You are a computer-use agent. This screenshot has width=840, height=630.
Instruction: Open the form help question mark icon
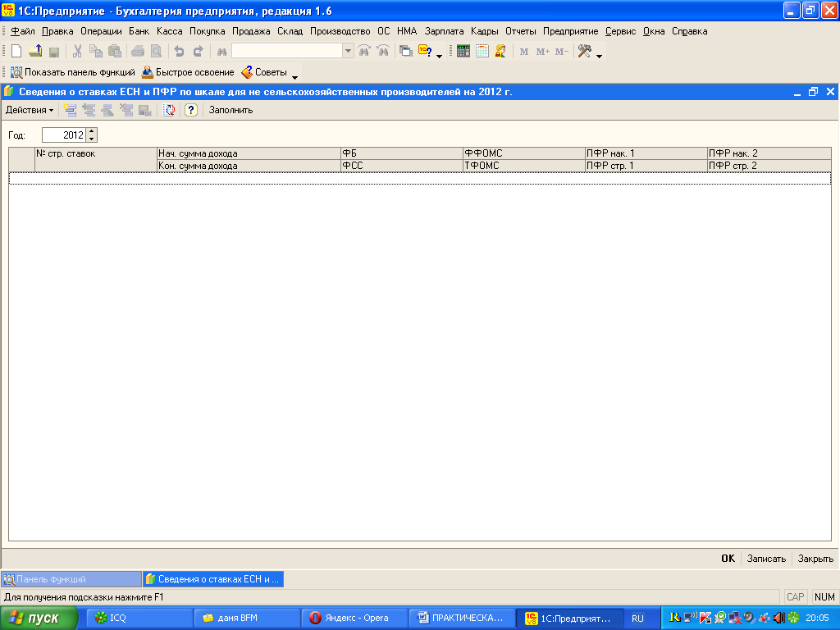[x=191, y=111]
